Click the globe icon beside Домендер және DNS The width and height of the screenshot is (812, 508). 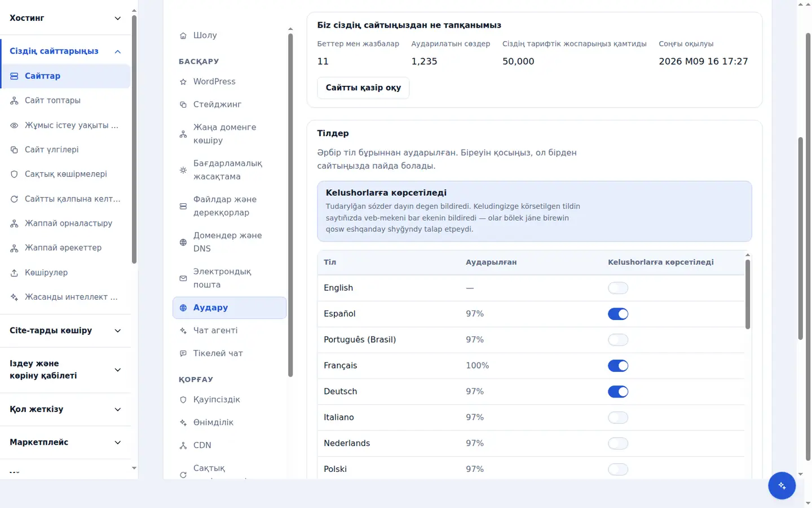[x=183, y=242]
